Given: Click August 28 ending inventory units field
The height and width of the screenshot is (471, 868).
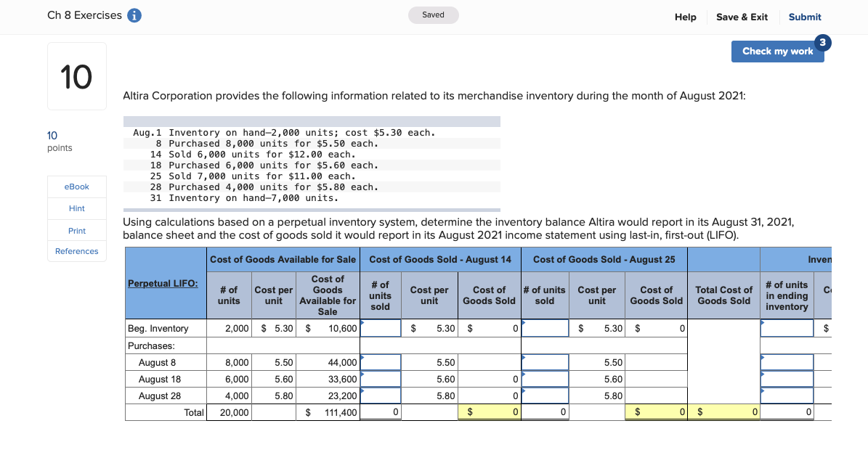Looking at the screenshot, I should pos(787,396).
